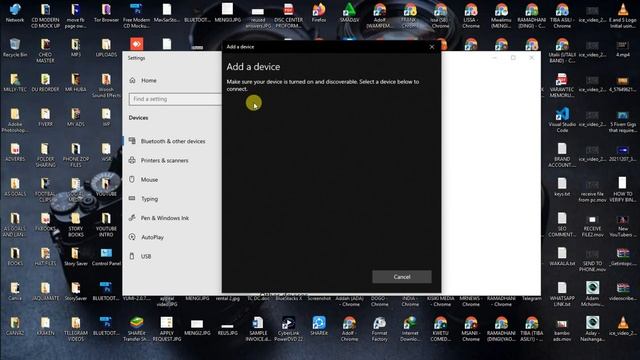
Task: Select the FOLDER SHARING folder icon
Action: coord(45,155)
